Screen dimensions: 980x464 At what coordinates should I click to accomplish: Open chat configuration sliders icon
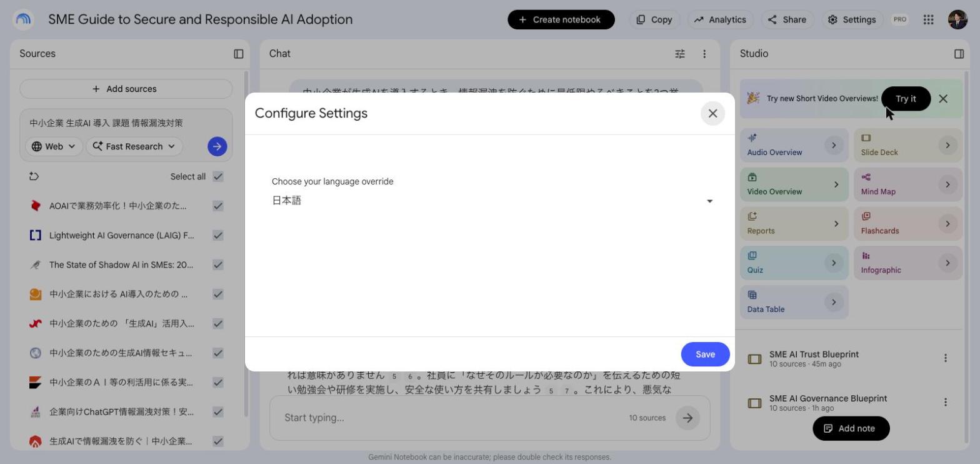click(680, 54)
